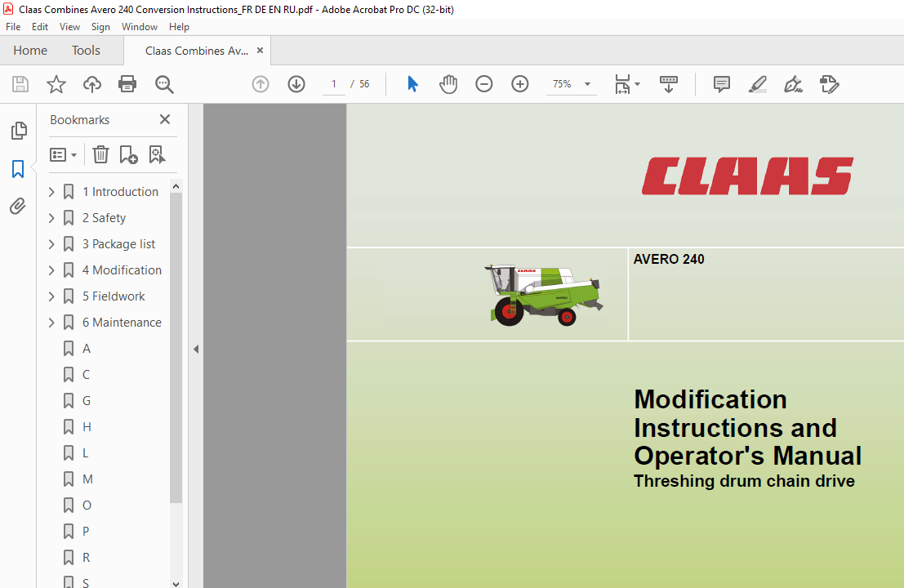904x588 pixels.
Task: Activate the Hand pan tool
Action: [x=448, y=84]
